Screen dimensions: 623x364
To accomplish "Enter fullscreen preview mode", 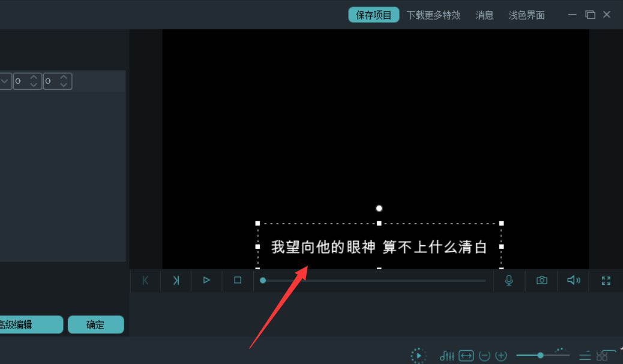I will pos(606,280).
